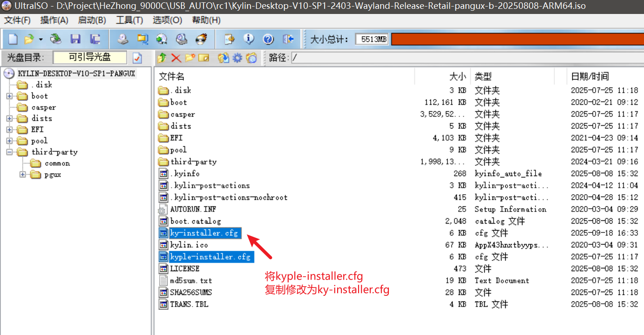Select LICENSE file in list
This screenshot has width=644, height=335.
click(x=185, y=269)
